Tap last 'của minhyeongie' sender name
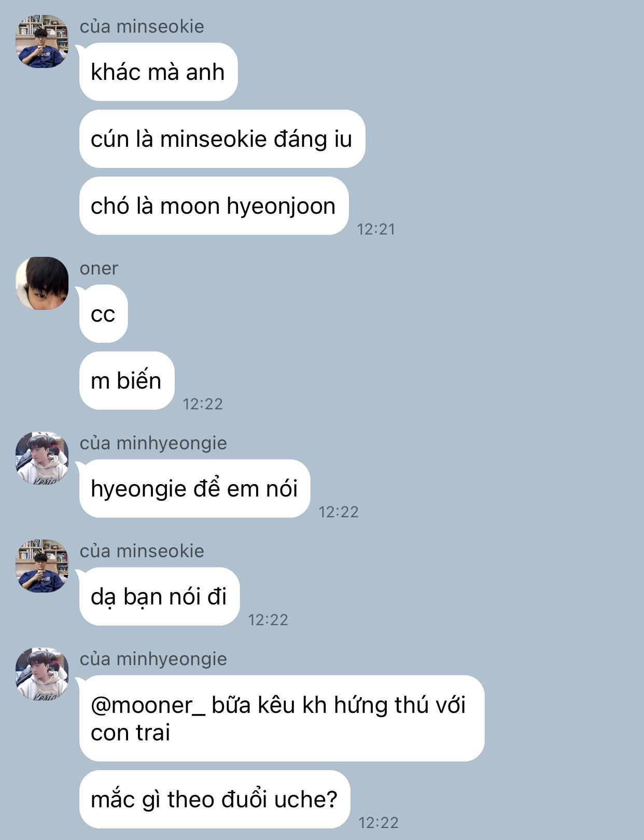This screenshot has width=644, height=840. [x=153, y=659]
